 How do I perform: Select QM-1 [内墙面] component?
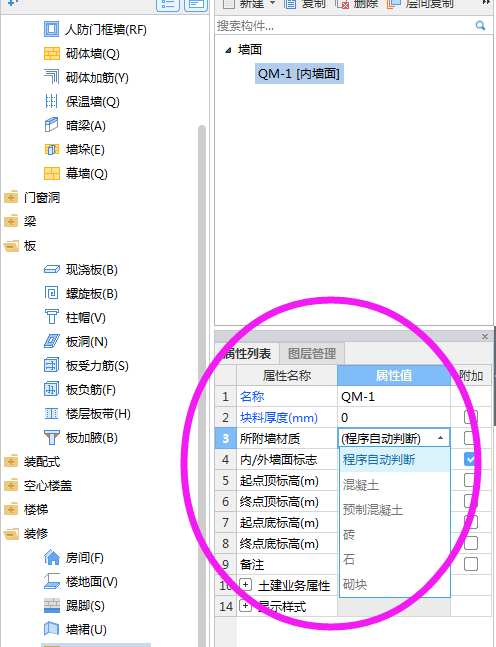(x=299, y=74)
